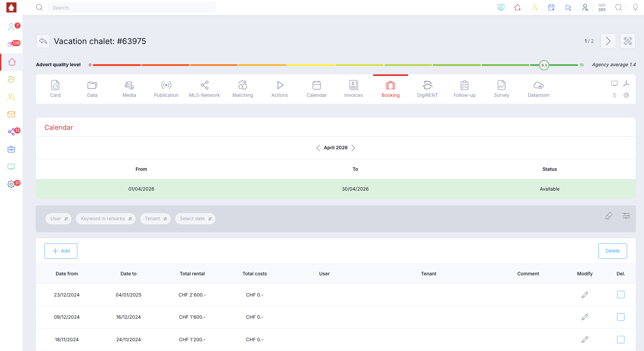Go to next record arrow beside 1 / 2
Viewport: 644px width, 351px height.
(x=608, y=41)
